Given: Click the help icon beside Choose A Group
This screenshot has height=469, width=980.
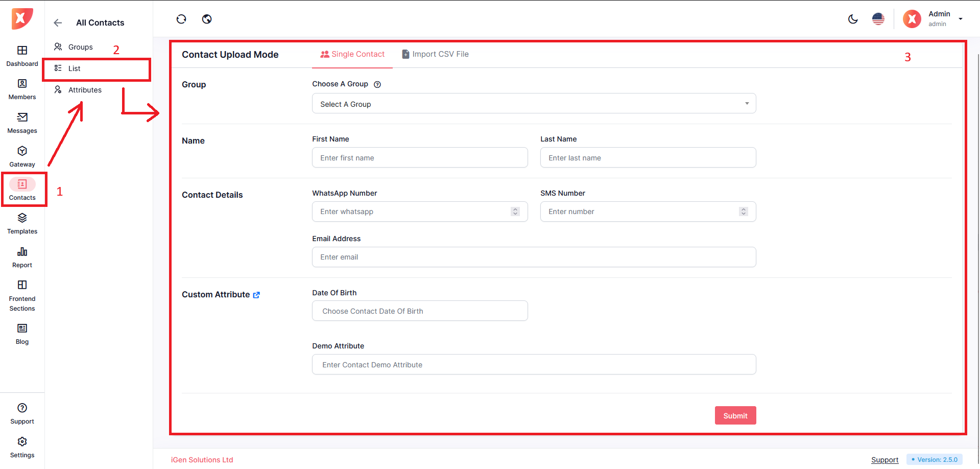Looking at the screenshot, I should tap(377, 85).
